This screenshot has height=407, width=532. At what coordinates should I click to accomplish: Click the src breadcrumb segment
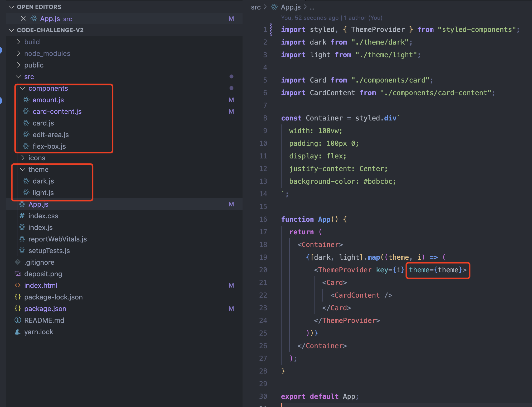click(x=255, y=7)
